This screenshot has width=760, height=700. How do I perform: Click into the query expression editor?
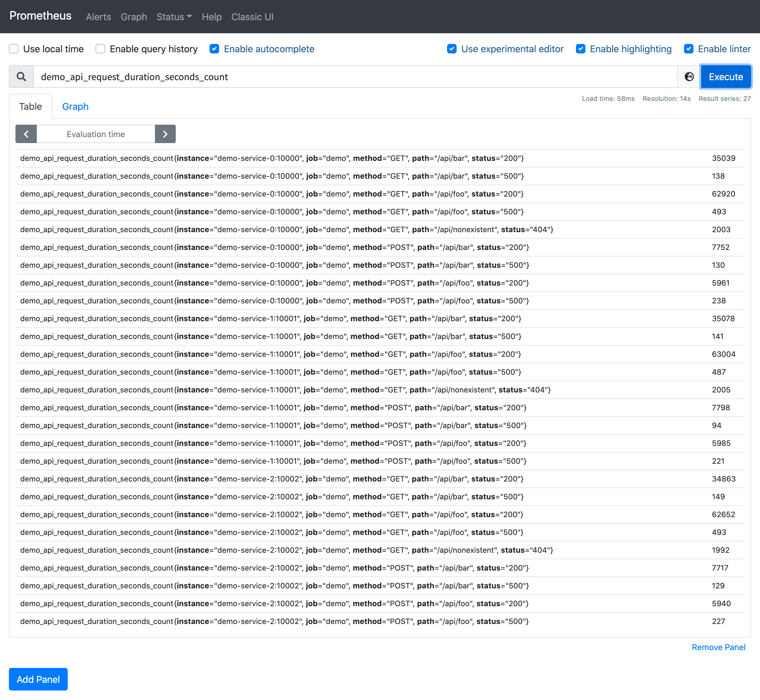pos(355,77)
